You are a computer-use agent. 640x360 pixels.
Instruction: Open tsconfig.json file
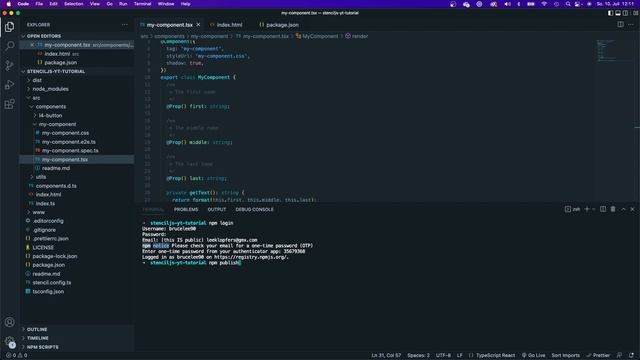48,291
